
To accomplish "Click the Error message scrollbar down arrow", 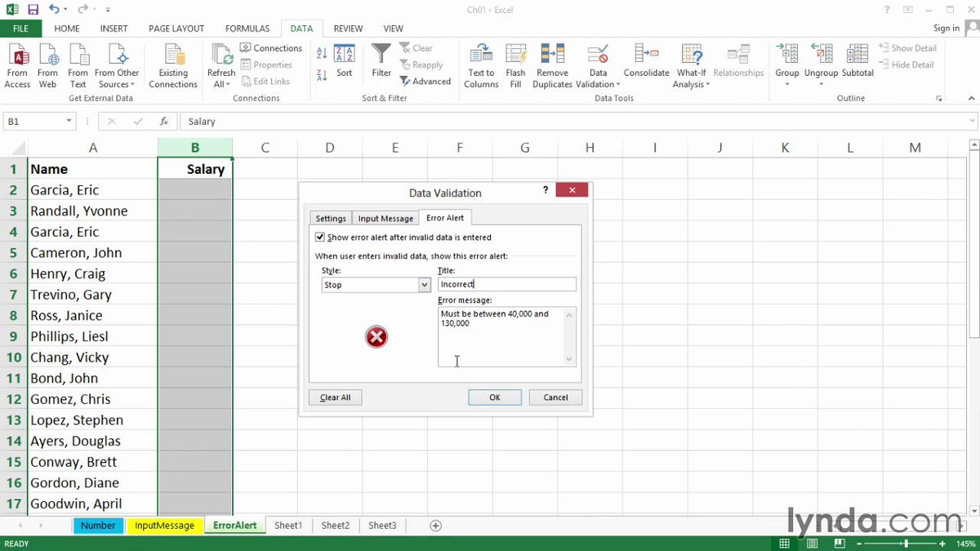I will [x=570, y=359].
